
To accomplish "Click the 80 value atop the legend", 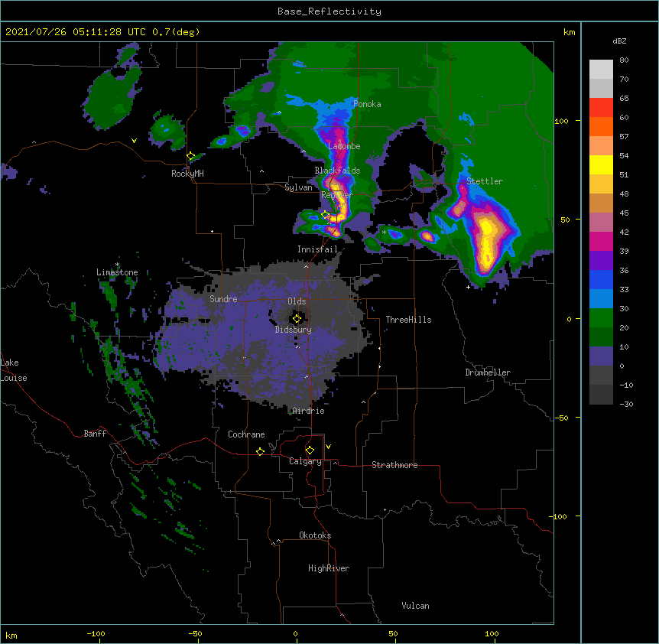I will (624, 60).
